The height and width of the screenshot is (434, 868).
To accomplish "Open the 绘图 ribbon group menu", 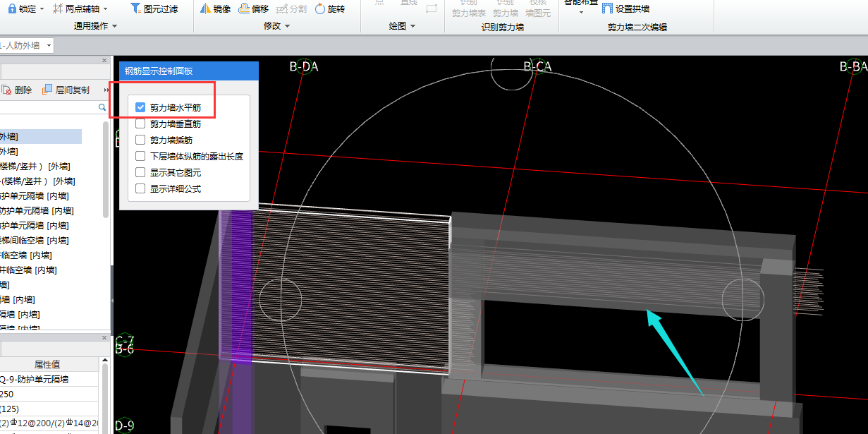I will click(402, 26).
